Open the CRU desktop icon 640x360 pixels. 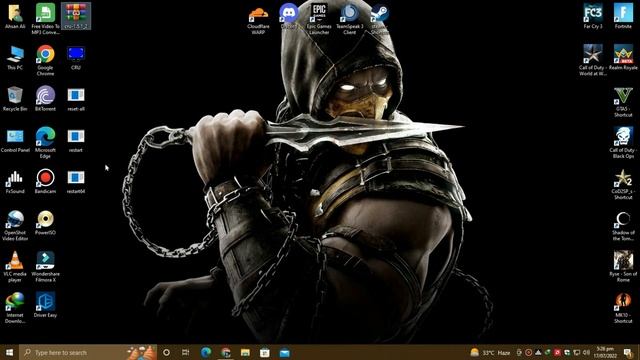click(x=76, y=58)
